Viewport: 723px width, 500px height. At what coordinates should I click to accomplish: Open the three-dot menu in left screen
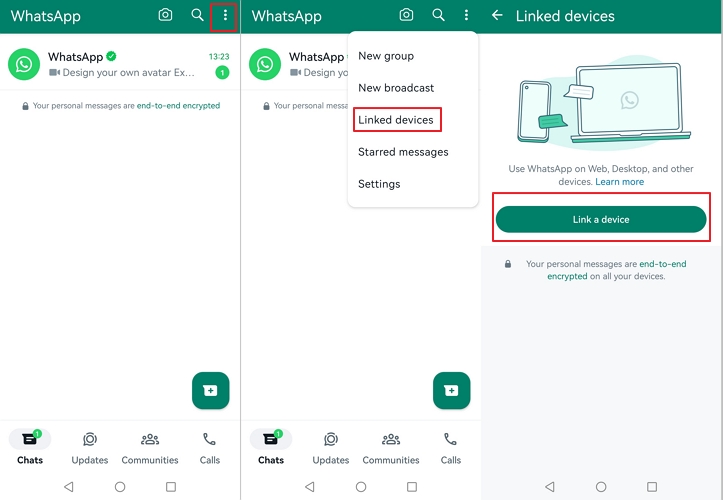[x=225, y=15]
